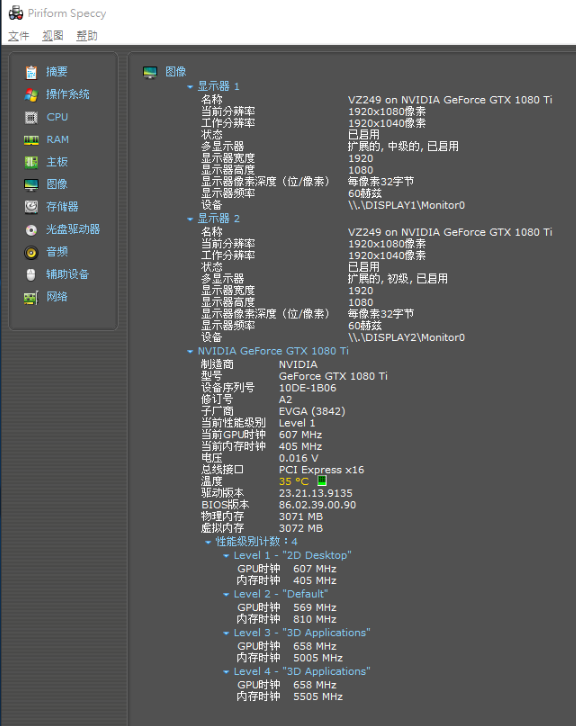Click the 810 MHz memory clock value
Screen dimensions: 576x726
pyautogui.click(x=315, y=619)
